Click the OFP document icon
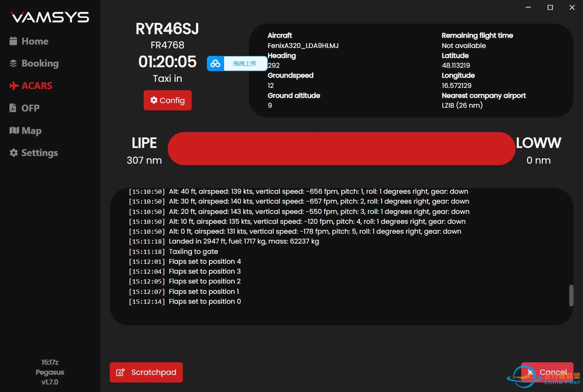583x392 pixels. coord(13,108)
